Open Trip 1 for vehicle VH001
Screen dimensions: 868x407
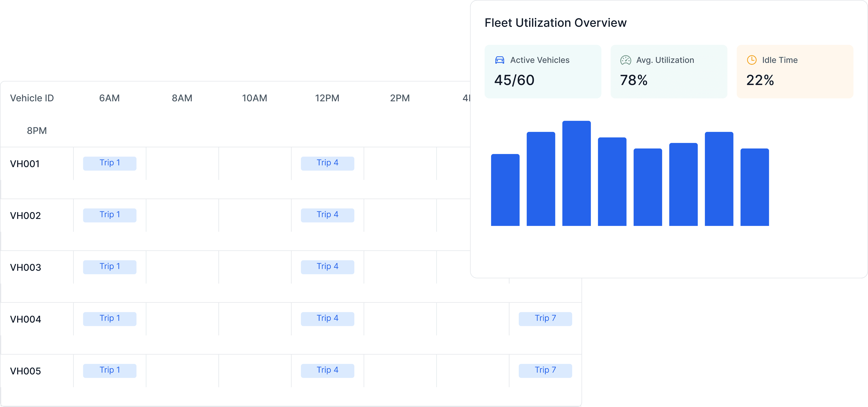pyautogui.click(x=110, y=163)
